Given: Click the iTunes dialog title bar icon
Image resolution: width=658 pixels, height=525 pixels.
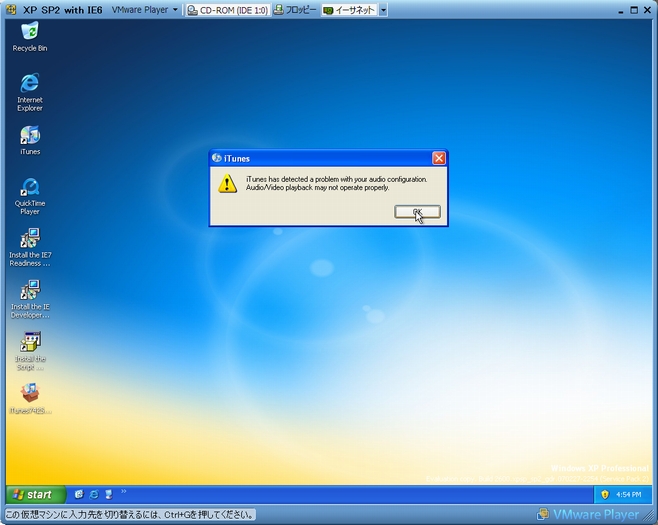Looking at the screenshot, I should point(217,158).
